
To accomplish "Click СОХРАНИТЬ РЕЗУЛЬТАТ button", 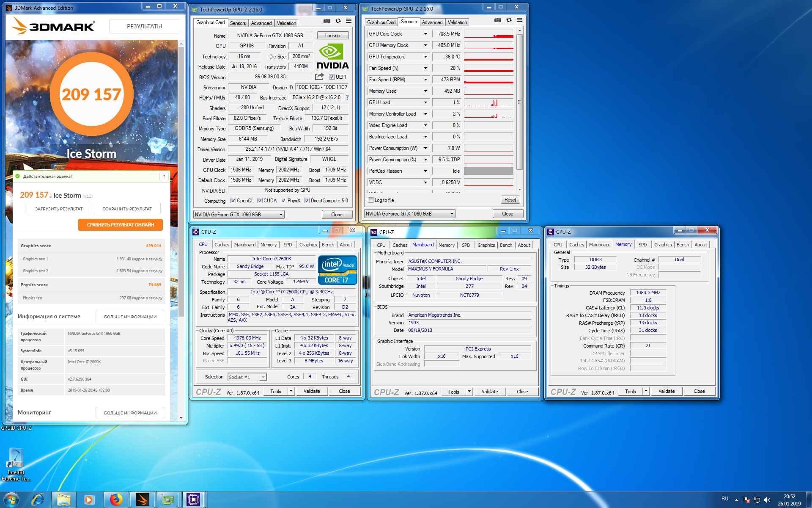I will click(x=127, y=209).
